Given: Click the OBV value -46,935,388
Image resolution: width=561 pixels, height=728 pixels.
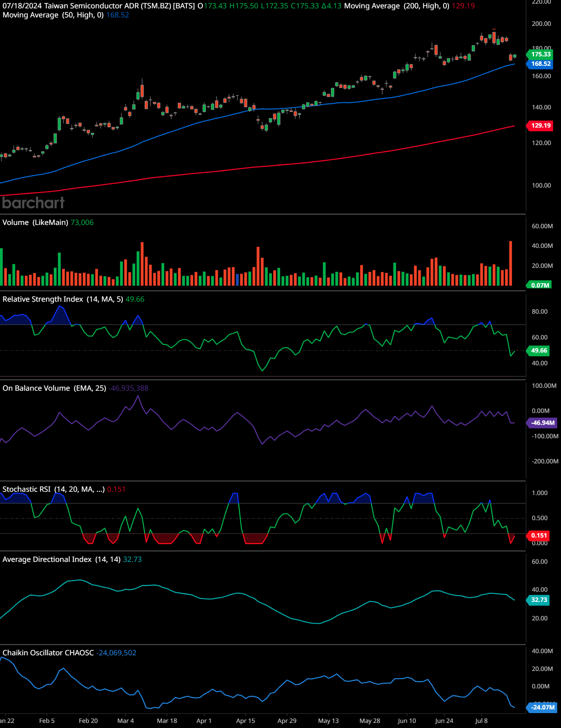Looking at the screenshot, I should click(x=129, y=388).
